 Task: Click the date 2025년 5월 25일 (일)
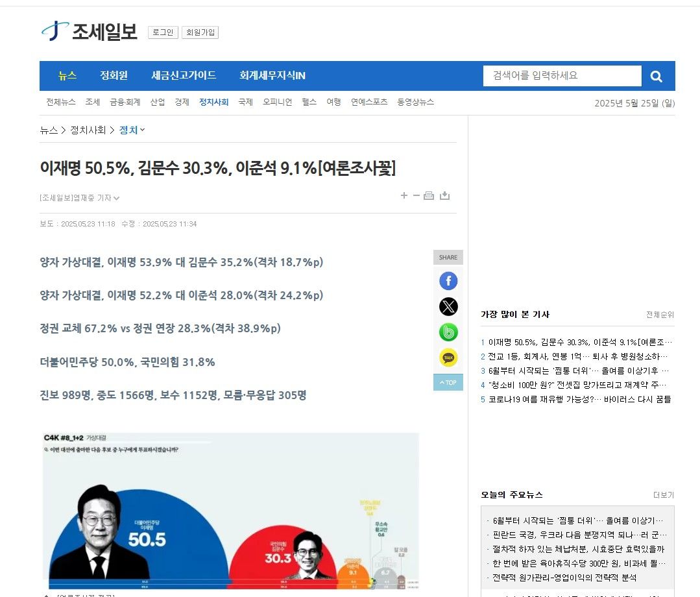[634, 103]
